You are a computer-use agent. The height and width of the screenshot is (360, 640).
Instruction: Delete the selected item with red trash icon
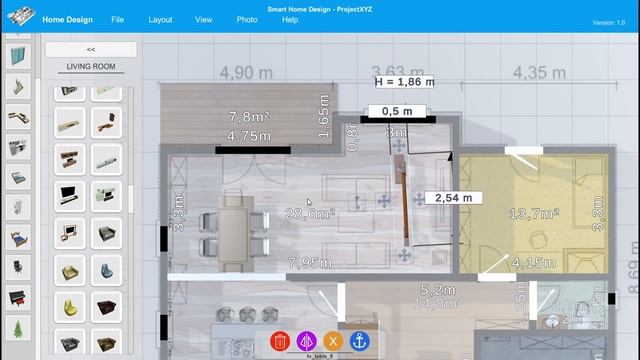point(280,341)
